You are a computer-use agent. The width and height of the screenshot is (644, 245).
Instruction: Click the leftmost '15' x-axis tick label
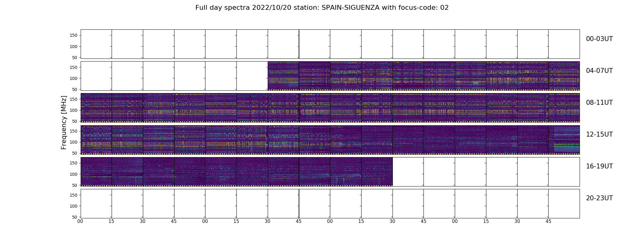111,221
